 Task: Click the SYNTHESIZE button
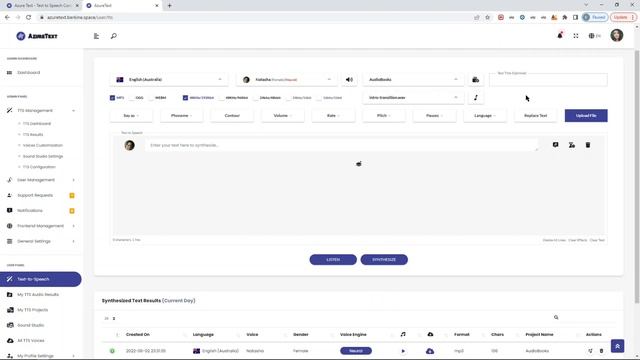point(384,260)
